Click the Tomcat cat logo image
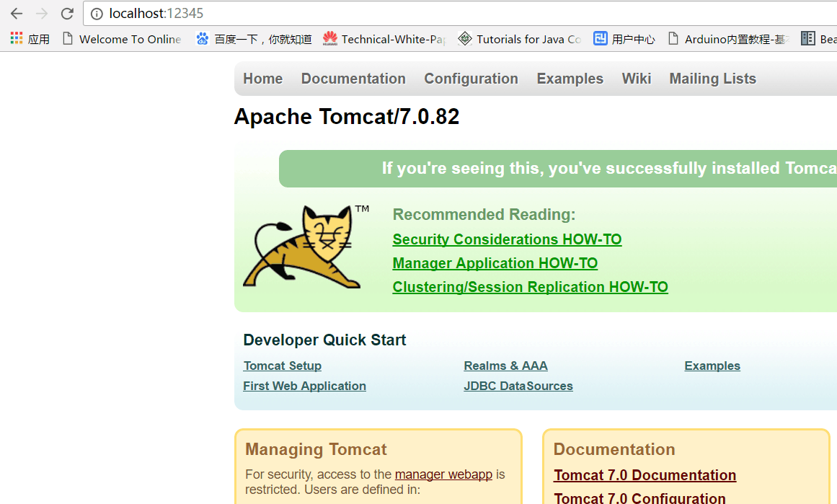 [x=306, y=247]
